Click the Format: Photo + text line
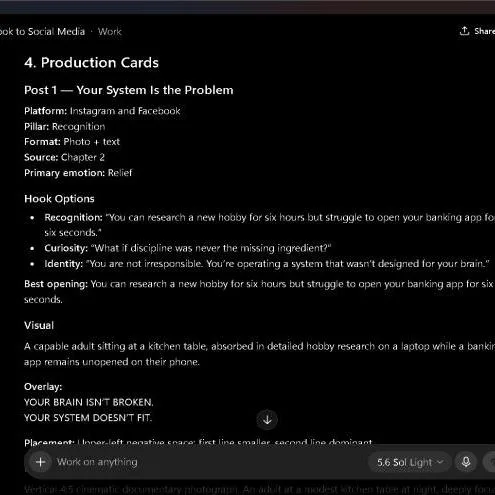 click(x=72, y=142)
